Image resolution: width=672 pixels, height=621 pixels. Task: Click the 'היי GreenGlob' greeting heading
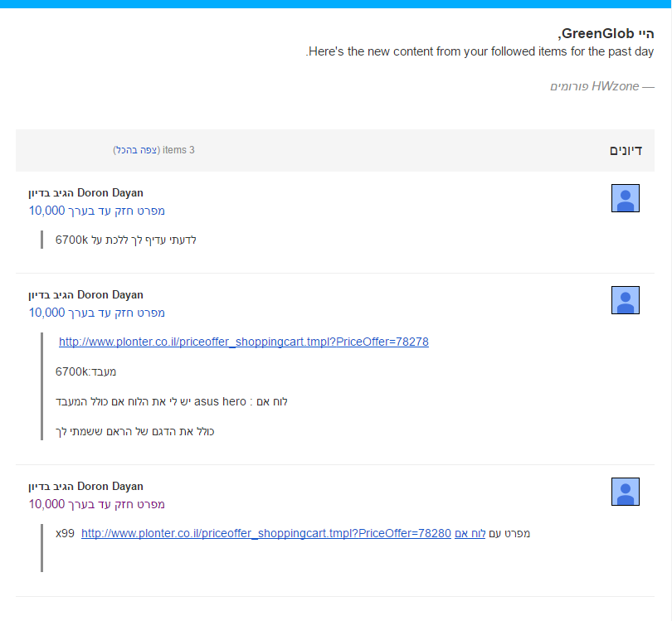606,33
